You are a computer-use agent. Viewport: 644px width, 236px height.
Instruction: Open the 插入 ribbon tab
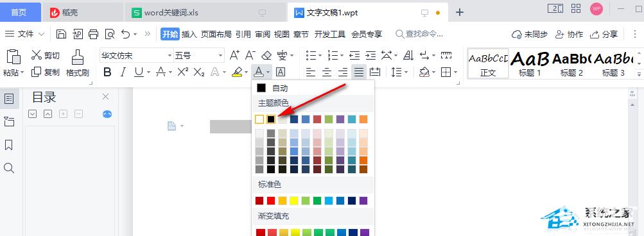(189, 34)
